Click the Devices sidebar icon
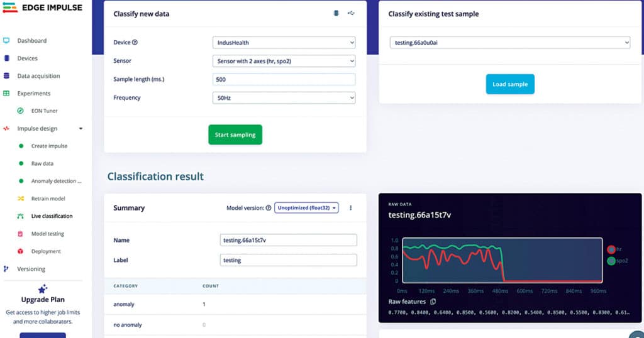Screen dimensions: 644x338 (6, 58)
